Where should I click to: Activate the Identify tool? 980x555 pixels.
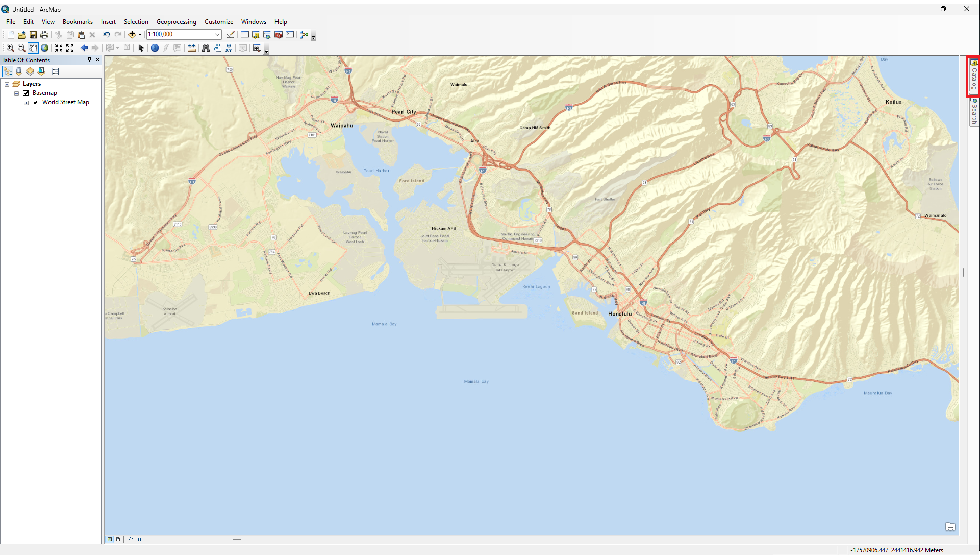pyautogui.click(x=155, y=48)
